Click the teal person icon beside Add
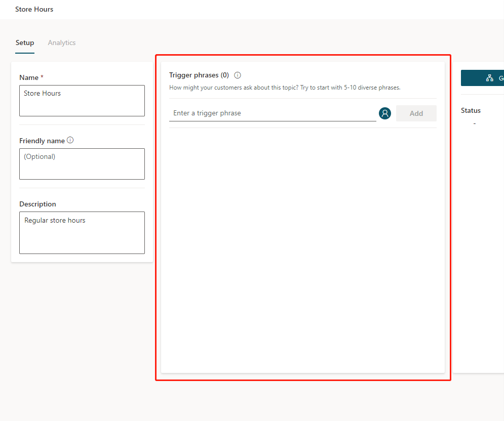 (x=385, y=113)
